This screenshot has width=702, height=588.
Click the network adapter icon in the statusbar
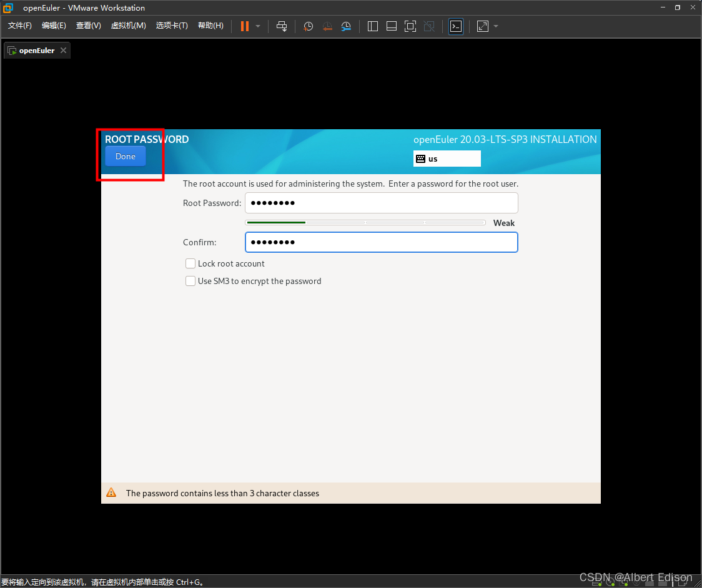pyautogui.click(x=622, y=584)
